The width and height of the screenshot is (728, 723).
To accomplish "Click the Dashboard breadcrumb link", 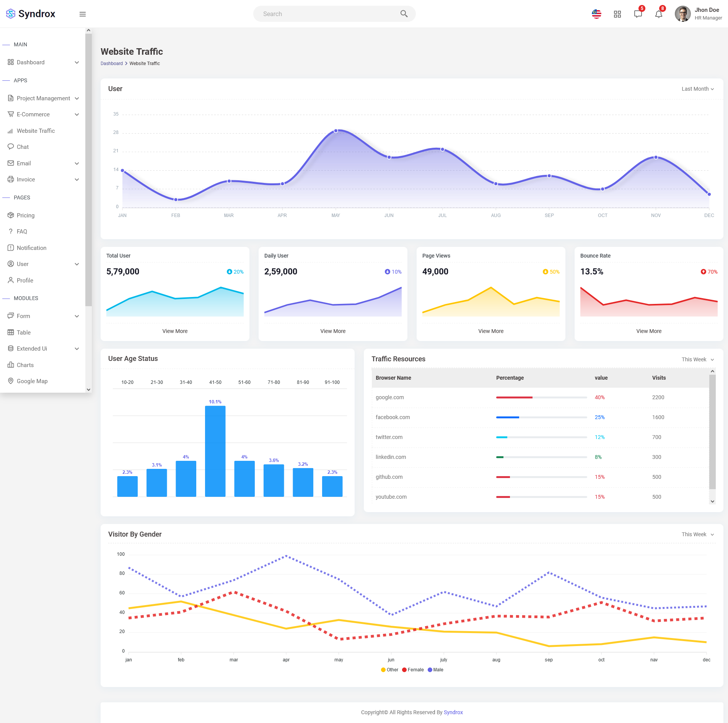I will [111, 64].
